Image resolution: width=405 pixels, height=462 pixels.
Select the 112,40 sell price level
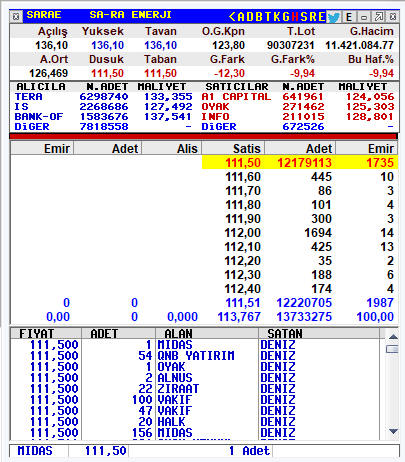point(243,289)
